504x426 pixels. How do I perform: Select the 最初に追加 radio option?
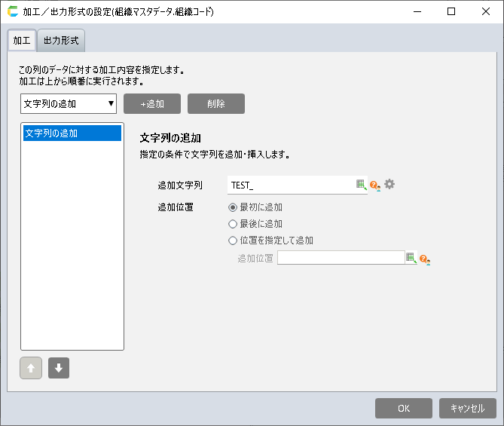[233, 207]
